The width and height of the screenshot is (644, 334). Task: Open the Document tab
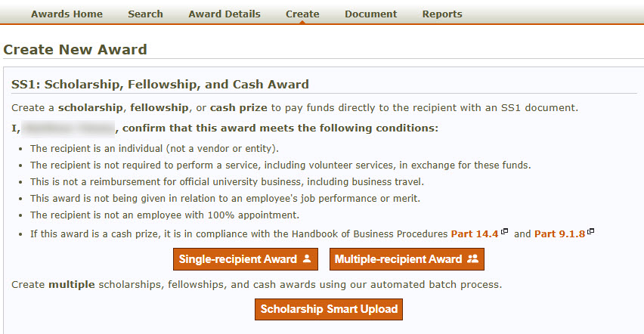(370, 14)
